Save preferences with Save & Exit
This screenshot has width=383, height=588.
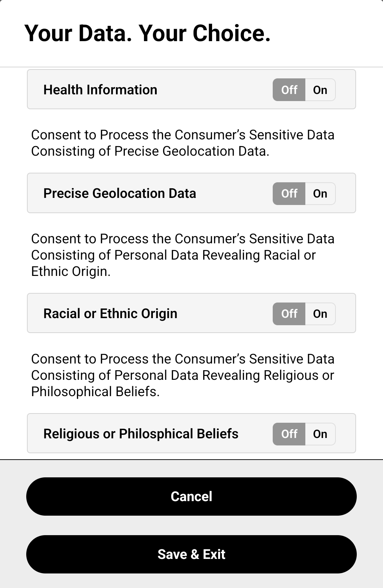(191, 554)
